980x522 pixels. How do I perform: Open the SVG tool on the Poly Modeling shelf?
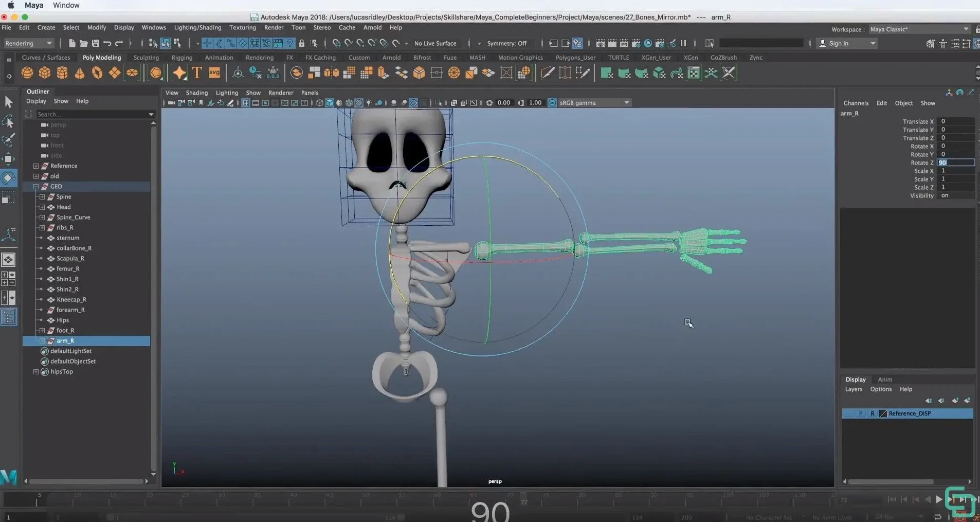[x=214, y=73]
